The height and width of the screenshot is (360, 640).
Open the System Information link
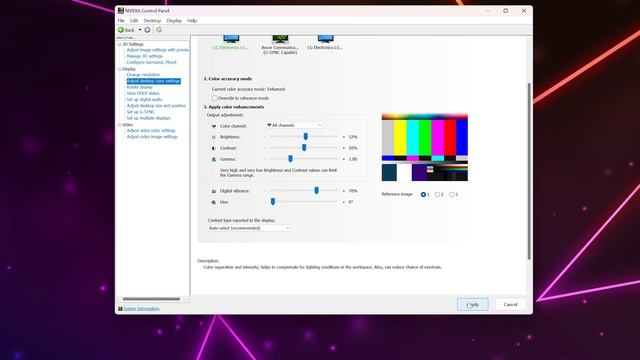coord(141,309)
